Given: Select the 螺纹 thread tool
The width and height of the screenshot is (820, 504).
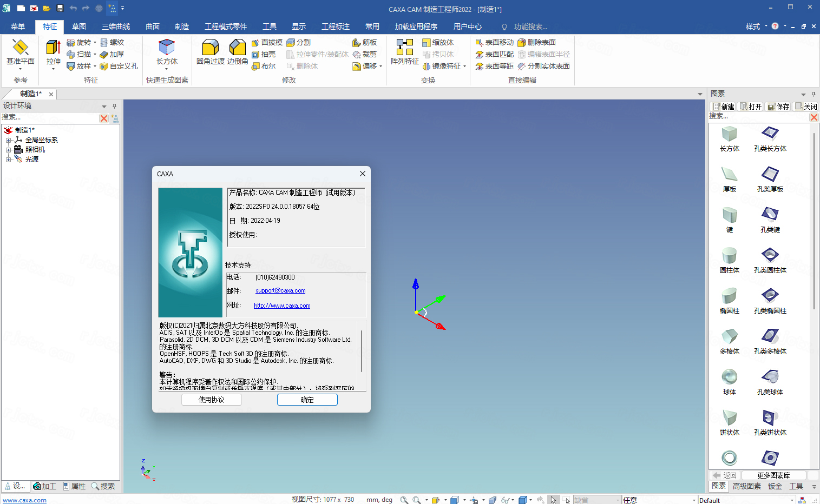Looking at the screenshot, I should [x=112, y=42].
